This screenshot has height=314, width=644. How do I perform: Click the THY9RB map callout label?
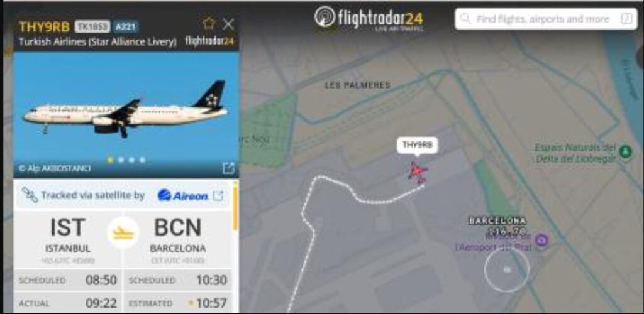[418, 145]
